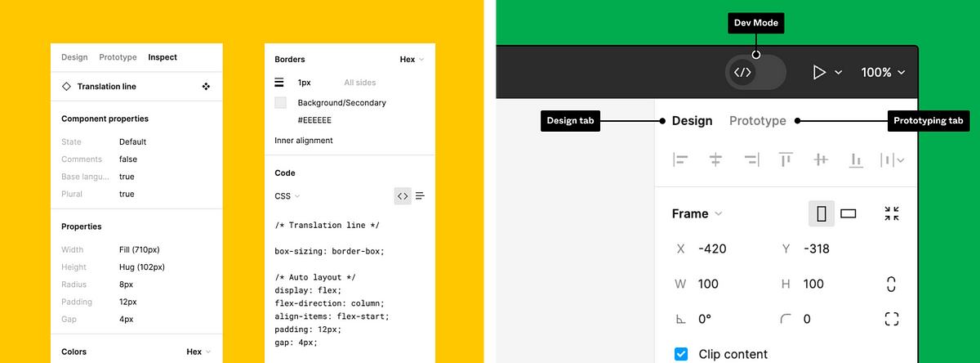
Task: Switch to the Inspect tab
Action: tap(163, 57)
